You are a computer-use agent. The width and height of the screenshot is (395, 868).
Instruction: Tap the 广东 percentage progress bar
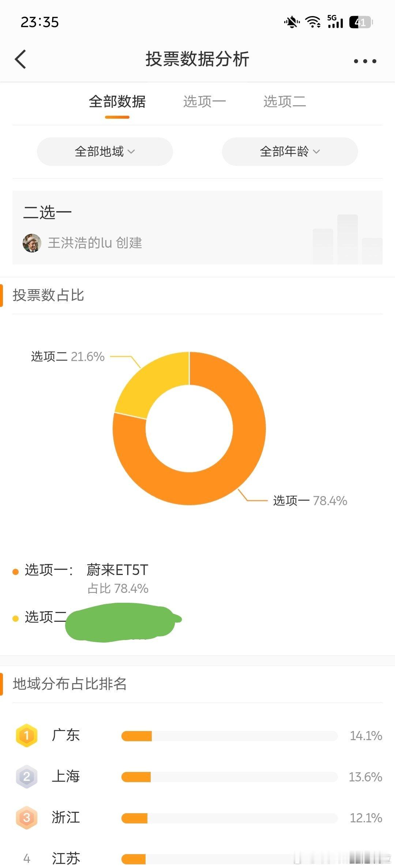229,736
